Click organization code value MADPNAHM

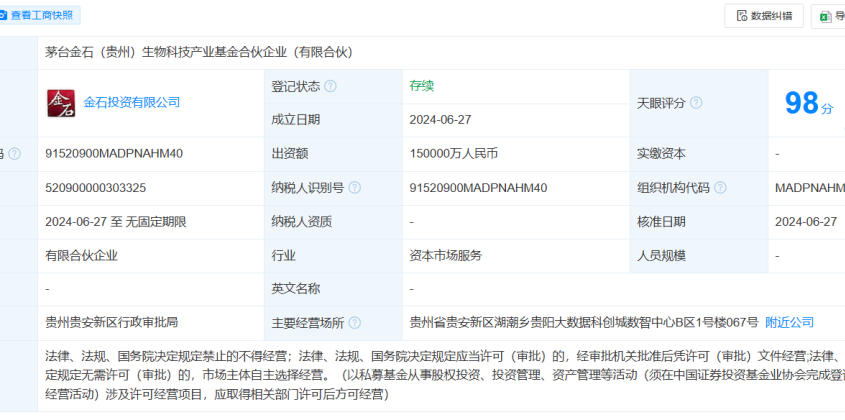pyautogui.click(x=809, y=188)
